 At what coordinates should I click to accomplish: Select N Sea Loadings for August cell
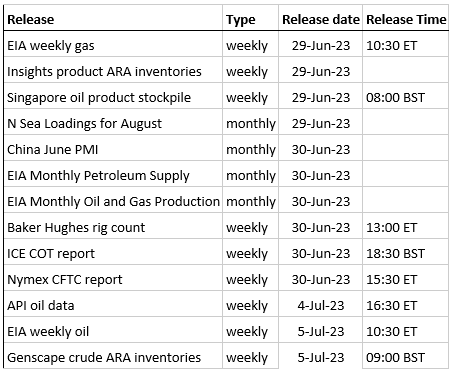point(113,123)
